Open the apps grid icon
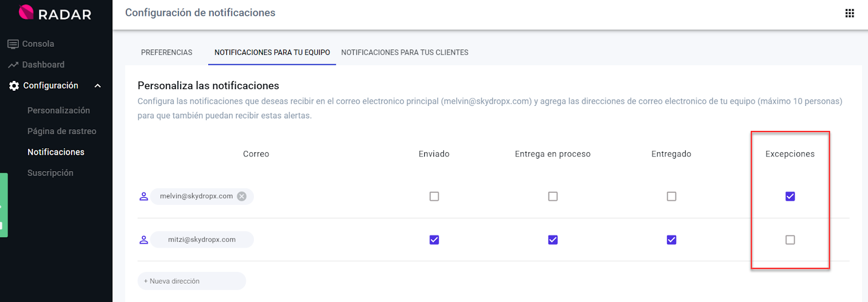This screenshot has height=302, width=868. (850, 13)
